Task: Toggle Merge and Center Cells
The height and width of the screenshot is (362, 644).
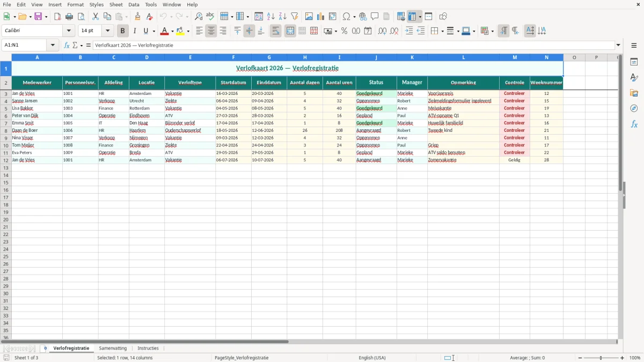Action: [290, 31]
